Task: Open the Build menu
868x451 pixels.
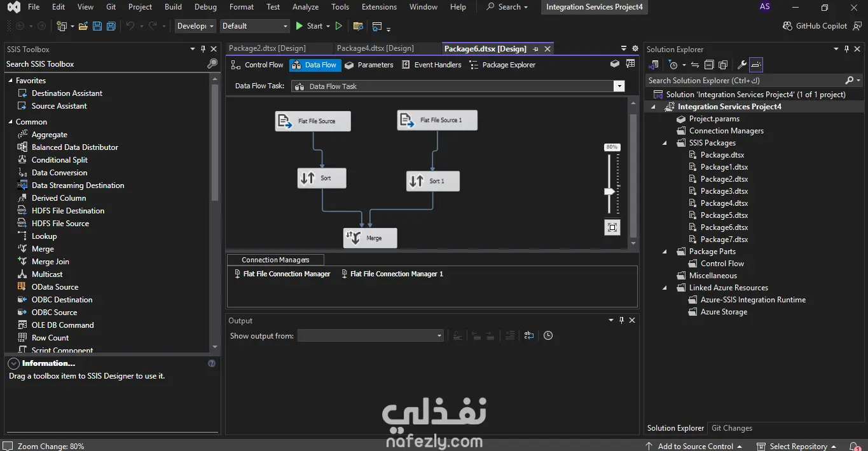Action: tap(173, 7)
